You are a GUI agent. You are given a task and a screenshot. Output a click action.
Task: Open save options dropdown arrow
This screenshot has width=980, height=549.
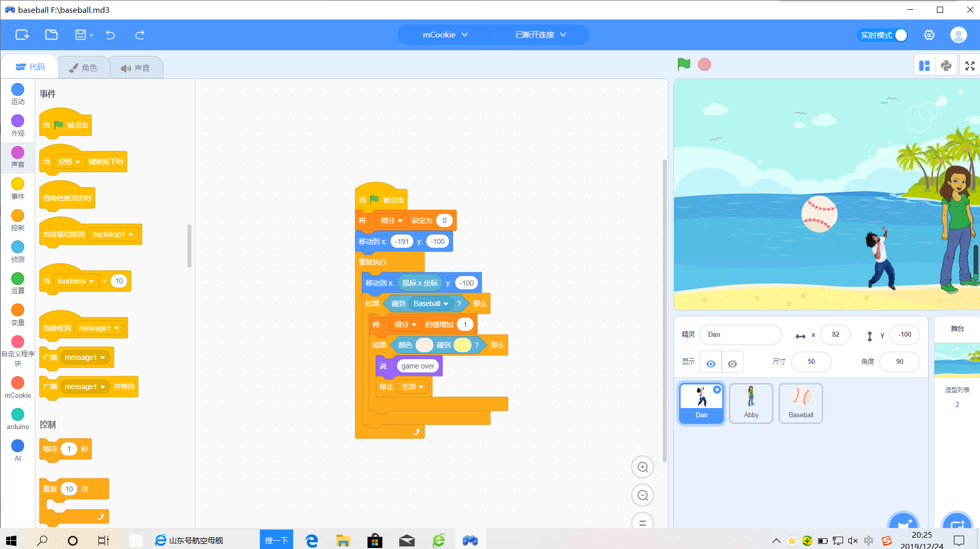click(91, 35)
